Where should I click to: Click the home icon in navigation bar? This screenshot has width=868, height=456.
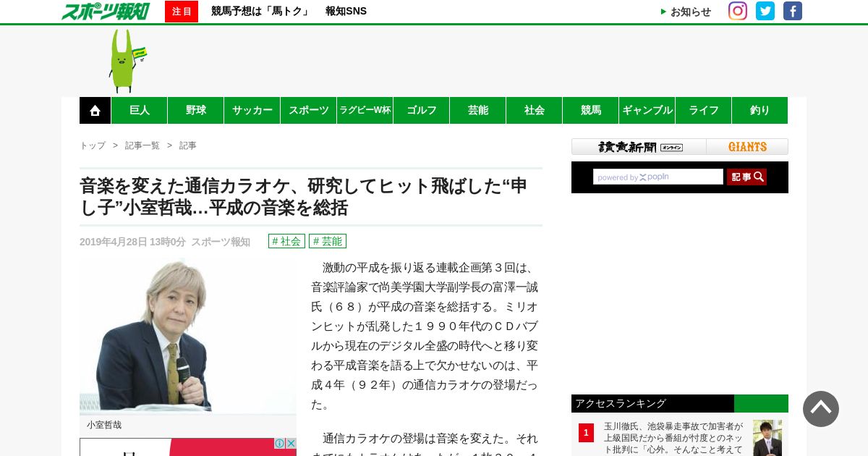[95, 111]
